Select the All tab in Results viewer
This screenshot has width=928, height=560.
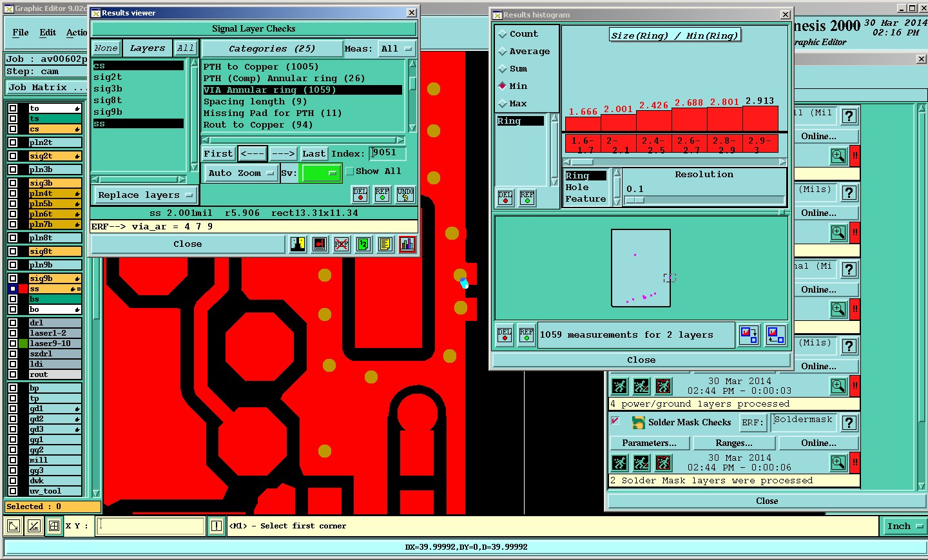coord(186,48)
